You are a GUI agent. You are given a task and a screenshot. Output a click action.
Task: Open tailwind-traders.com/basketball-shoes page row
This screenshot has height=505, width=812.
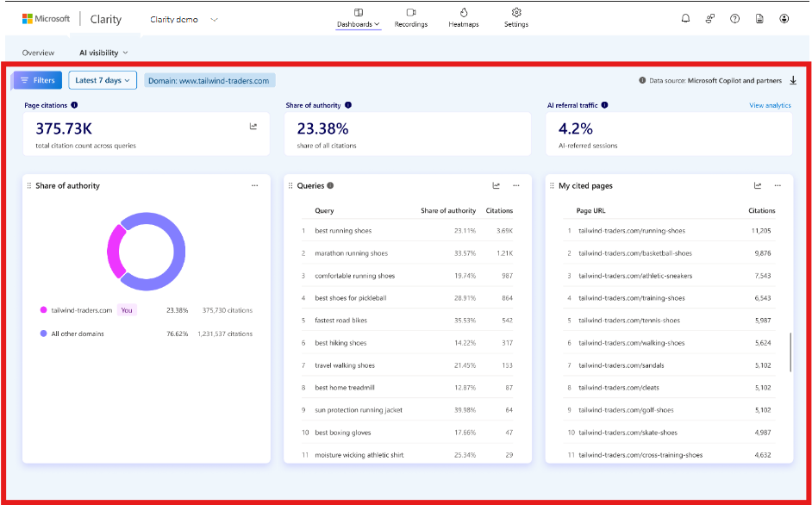[669, 253]
